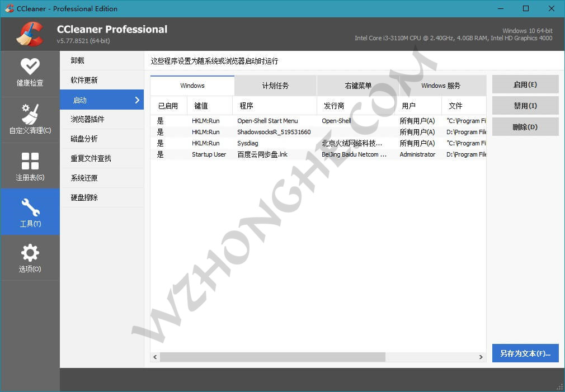Click the 工具 (Tools) wrench icon
The image size is (565, 392).
coord(30,211)
